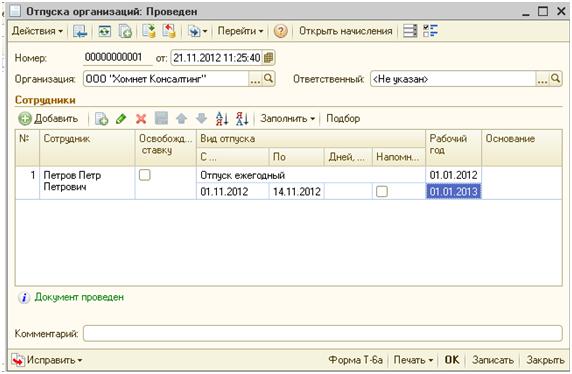This screenshot has height=374, width=572.
Task: Click the document icon in title bar
Action: pos(16,11)
